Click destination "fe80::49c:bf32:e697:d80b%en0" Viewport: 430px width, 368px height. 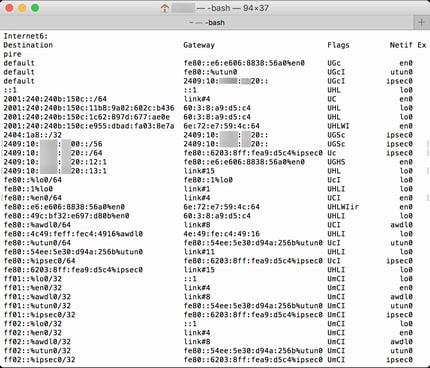66,216
